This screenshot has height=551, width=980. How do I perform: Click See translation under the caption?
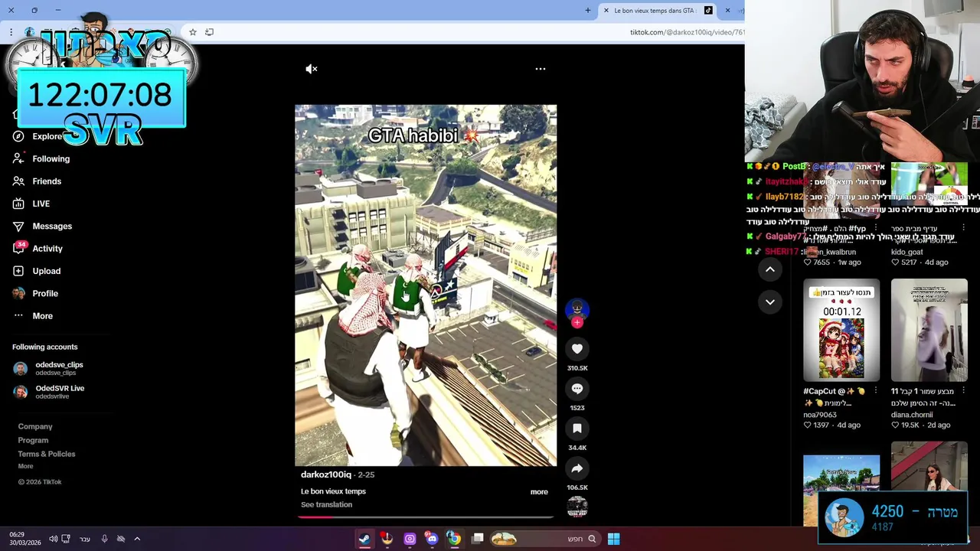pyautogui.click(x=326, y=505)
